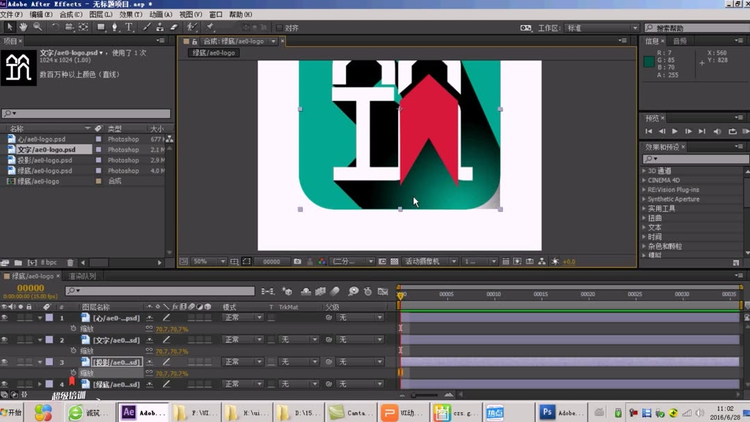Click the auto-keyframe stopwatch icon in timeline header
Image resolution: width=750 pixels, height=422 pixels.
[x=368, y=291]
